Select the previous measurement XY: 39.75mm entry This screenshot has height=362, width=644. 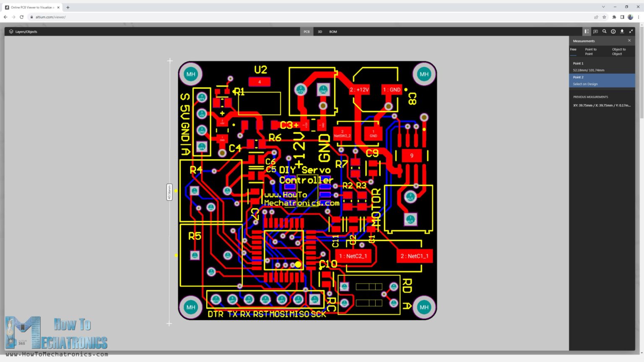click(602, 105)
